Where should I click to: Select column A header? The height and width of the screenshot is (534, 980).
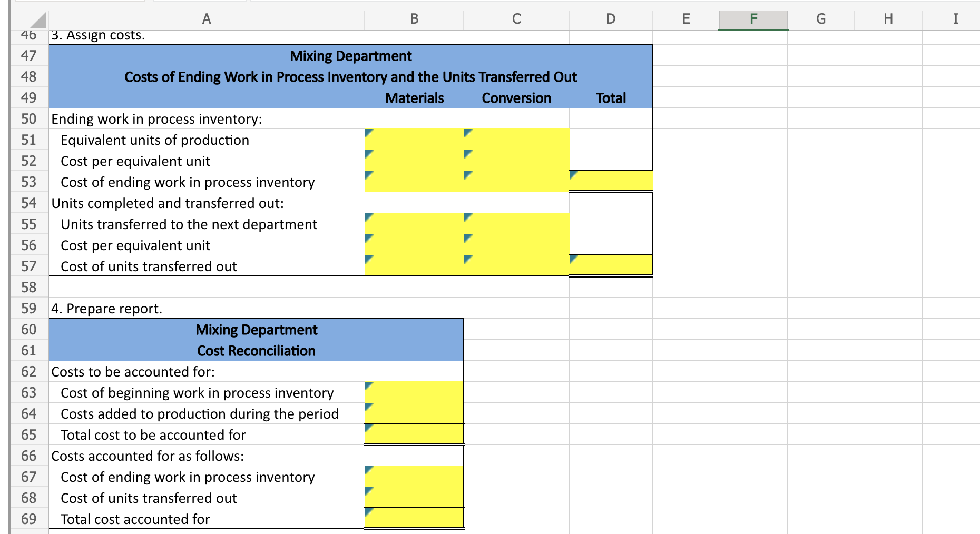click(207, 19)
